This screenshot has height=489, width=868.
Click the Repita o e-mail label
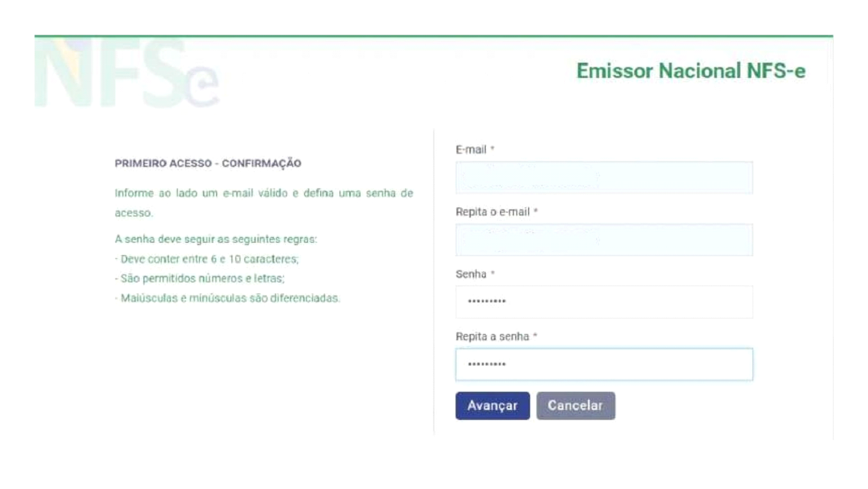pyautogui.click(x=492, y=212)
